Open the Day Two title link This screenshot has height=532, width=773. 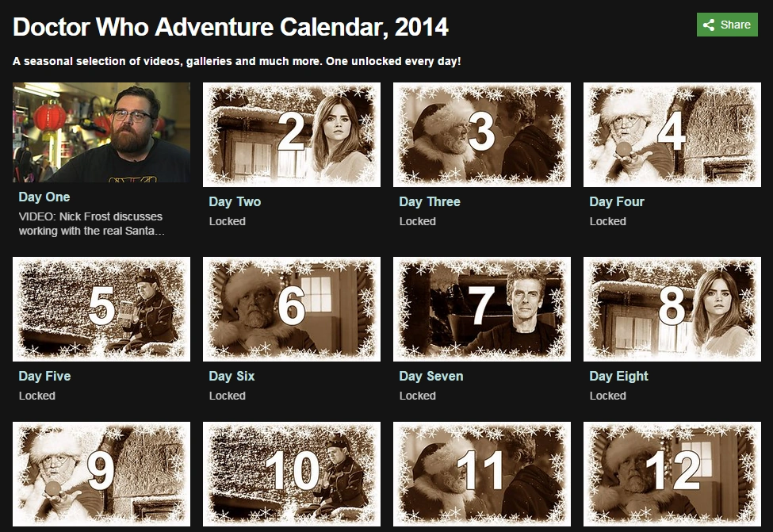coord(235,201)
